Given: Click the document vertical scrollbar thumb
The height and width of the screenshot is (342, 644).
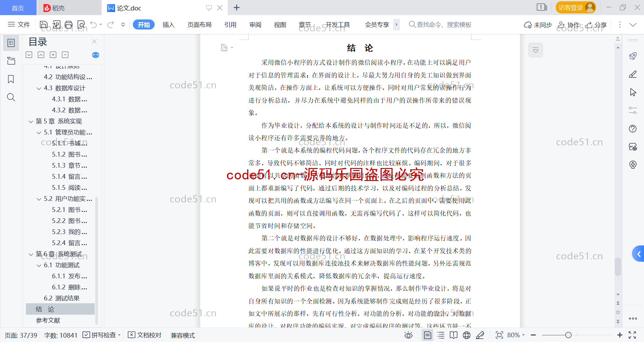Looking at the screenshot, I should pos(618,267).
